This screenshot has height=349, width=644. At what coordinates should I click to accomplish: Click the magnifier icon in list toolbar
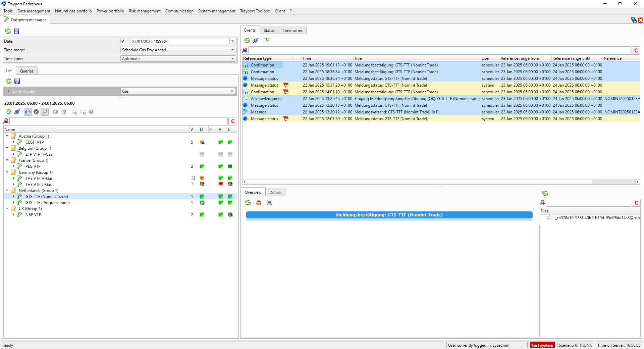45,112
